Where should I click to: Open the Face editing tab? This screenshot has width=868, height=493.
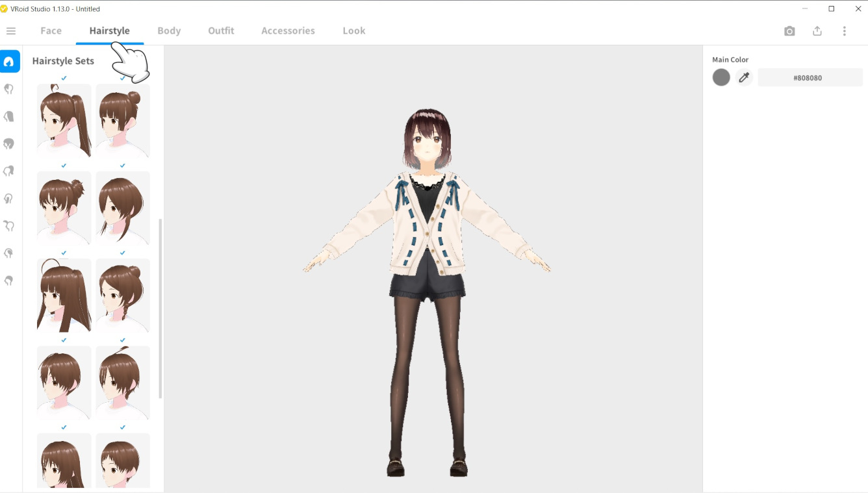(x=51, y=31)
